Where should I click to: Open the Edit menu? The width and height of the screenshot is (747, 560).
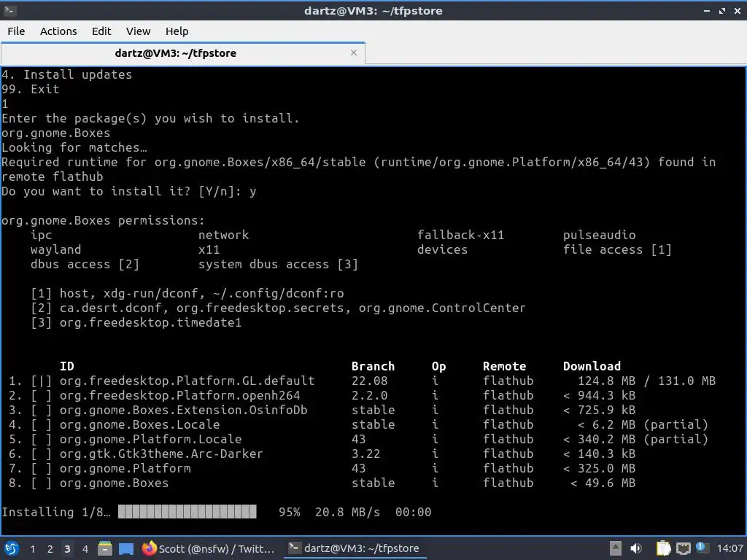pos(101,31)
